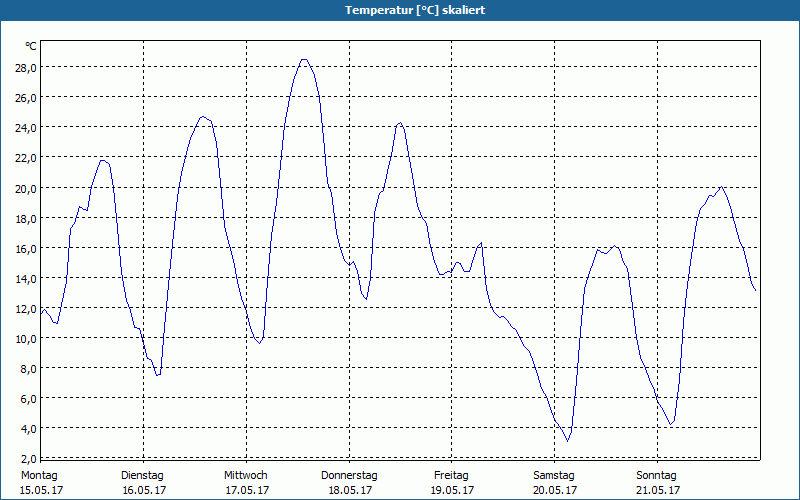Click the 16,0 y-axis label

pos(25,249)
